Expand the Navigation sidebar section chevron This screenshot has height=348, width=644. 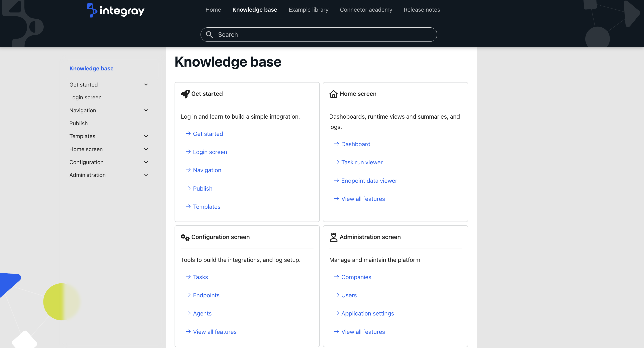[146, 110]
